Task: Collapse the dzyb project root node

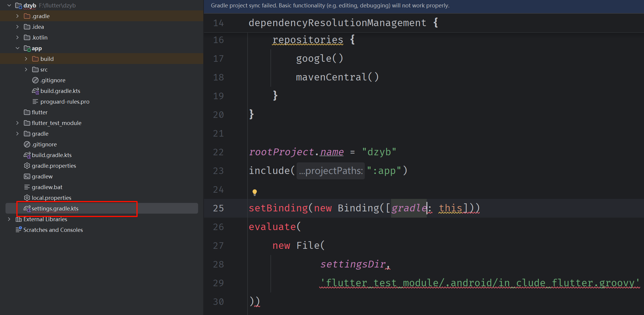Action: coord(9,5)
